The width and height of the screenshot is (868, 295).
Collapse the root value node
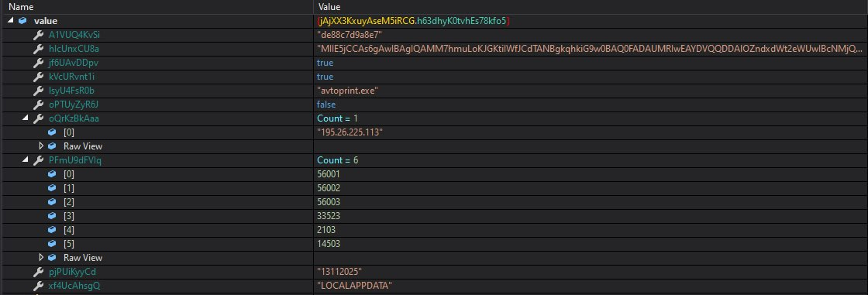point(11,21)
